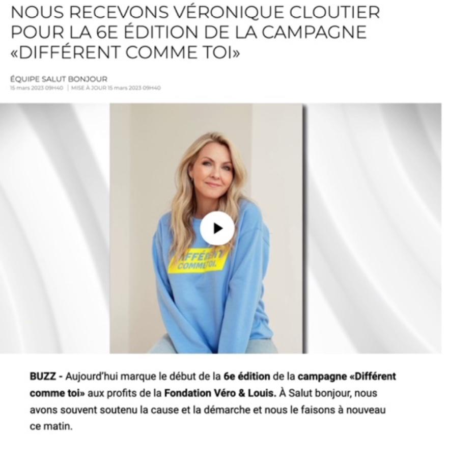Click the white drape right of the video
476x457 pixels.
coord(374,228)
